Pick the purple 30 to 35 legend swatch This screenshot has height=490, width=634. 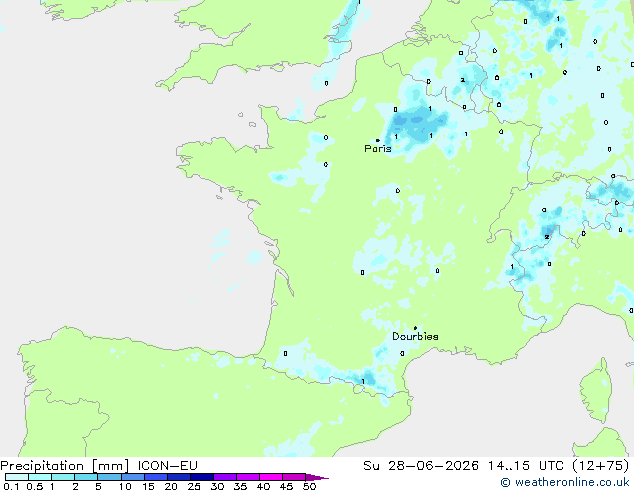pos(225,477)
